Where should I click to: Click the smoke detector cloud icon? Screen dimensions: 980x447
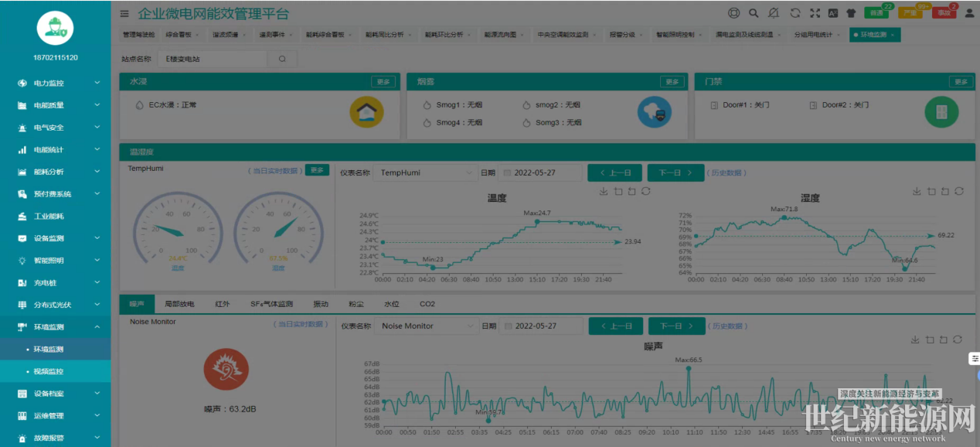[655, 112]
